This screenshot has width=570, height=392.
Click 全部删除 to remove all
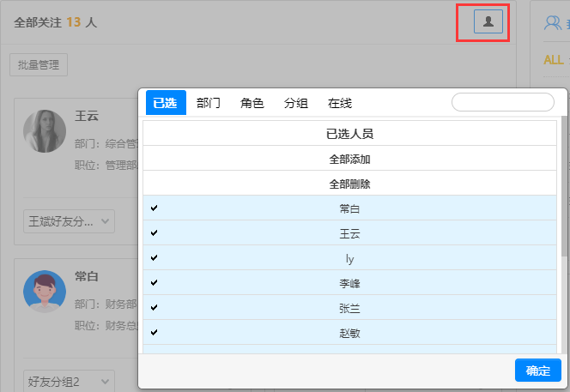pyautogui.click(x=349, y=184)
